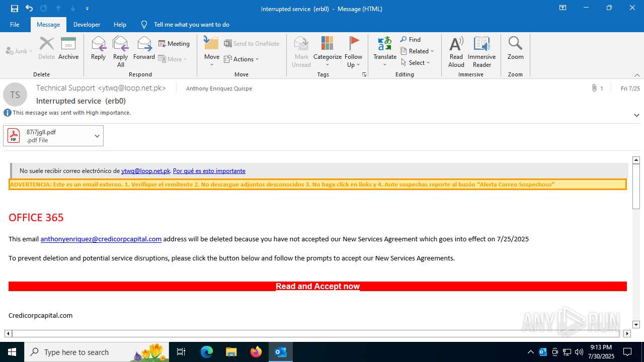Click the message body scrollbar up arrow
The height and width of the screenshot is (362, 644).
click(636, 160)
